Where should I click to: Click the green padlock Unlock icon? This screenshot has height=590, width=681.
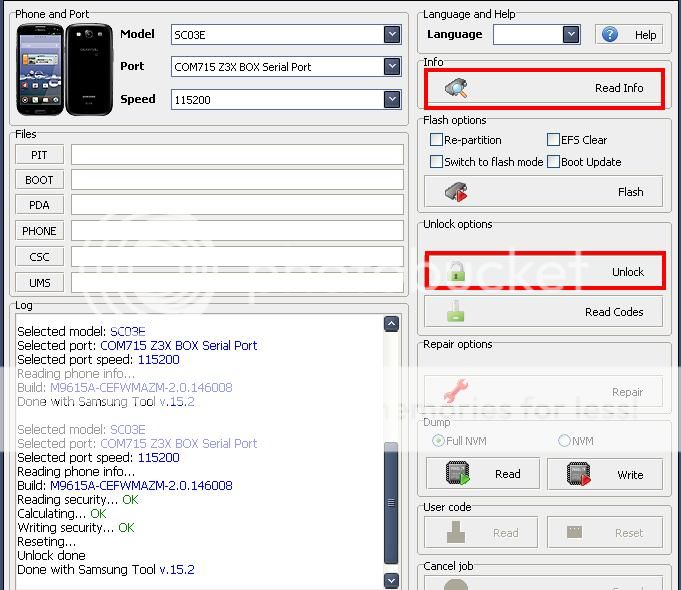point(456,272)
